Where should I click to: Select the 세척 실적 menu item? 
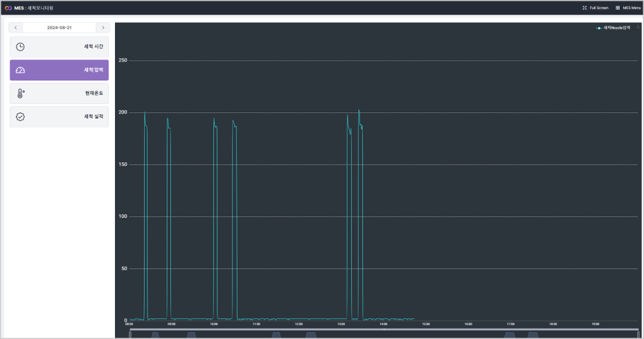[59, 116]
